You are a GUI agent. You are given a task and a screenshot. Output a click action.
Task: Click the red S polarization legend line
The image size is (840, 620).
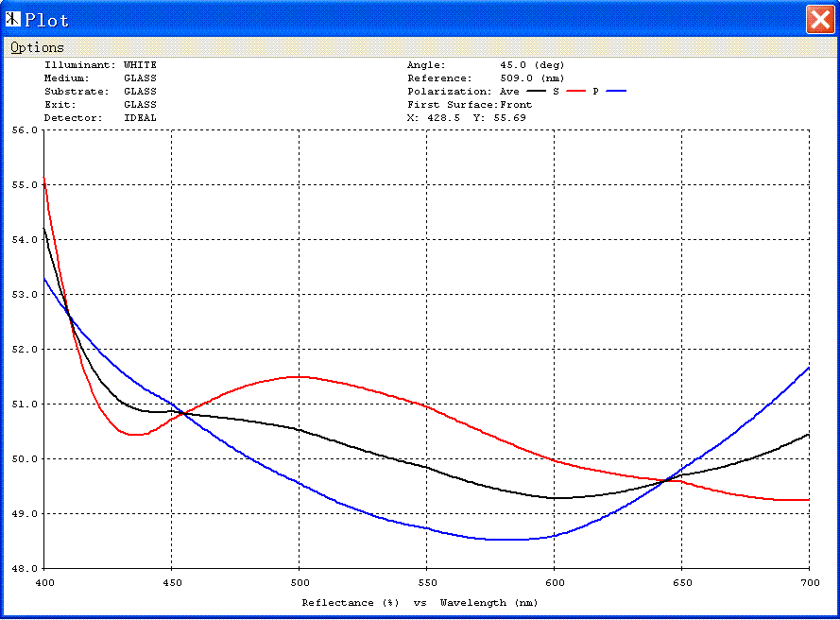[575, 91]
